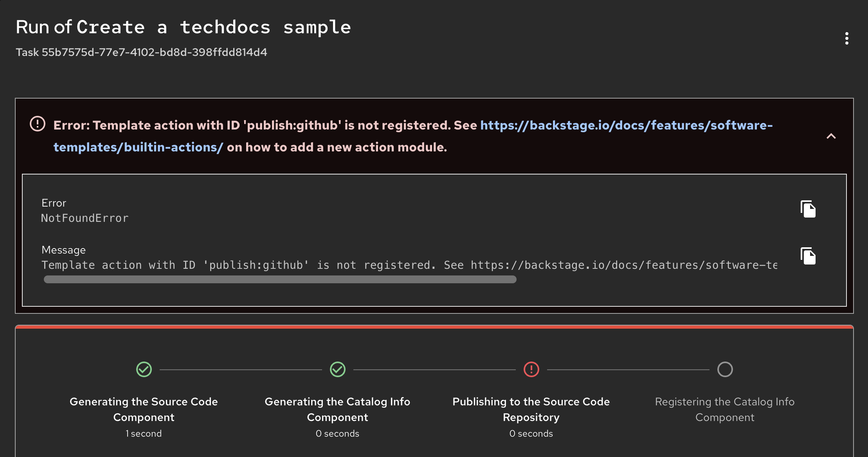Click the second step's green checkmark icon

338,369
